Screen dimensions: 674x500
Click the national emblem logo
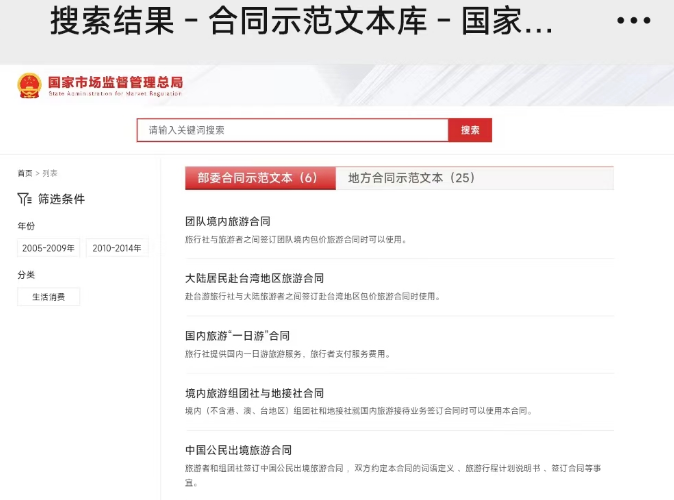[x=28, y=86]
